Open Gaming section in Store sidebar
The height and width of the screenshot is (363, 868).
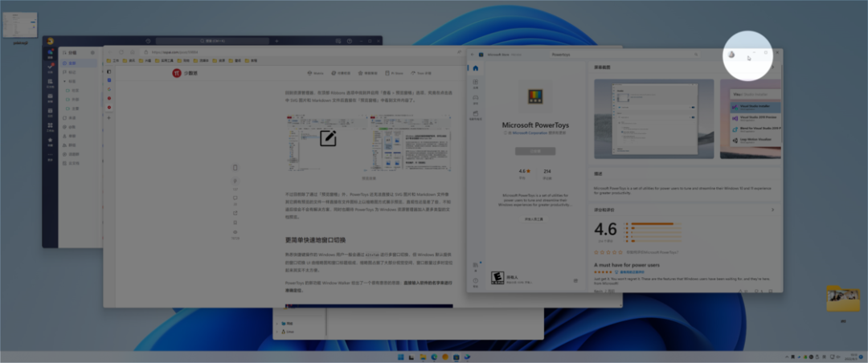point(475,99)
